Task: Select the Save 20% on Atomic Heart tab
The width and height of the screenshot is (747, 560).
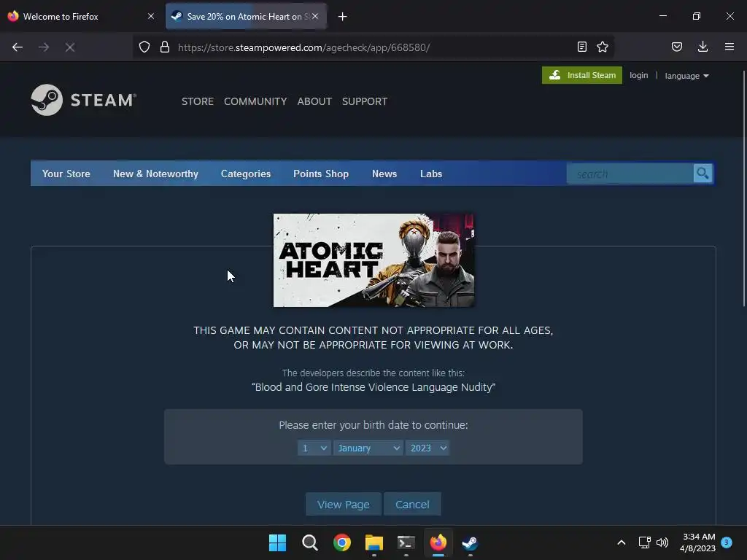Action: [x=246, y=17]
